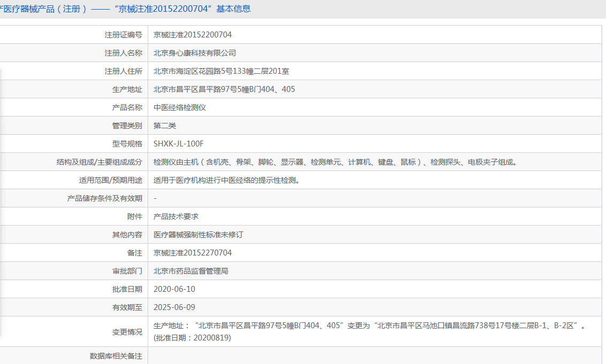Select the 产品名称 label

coord(127,107)
